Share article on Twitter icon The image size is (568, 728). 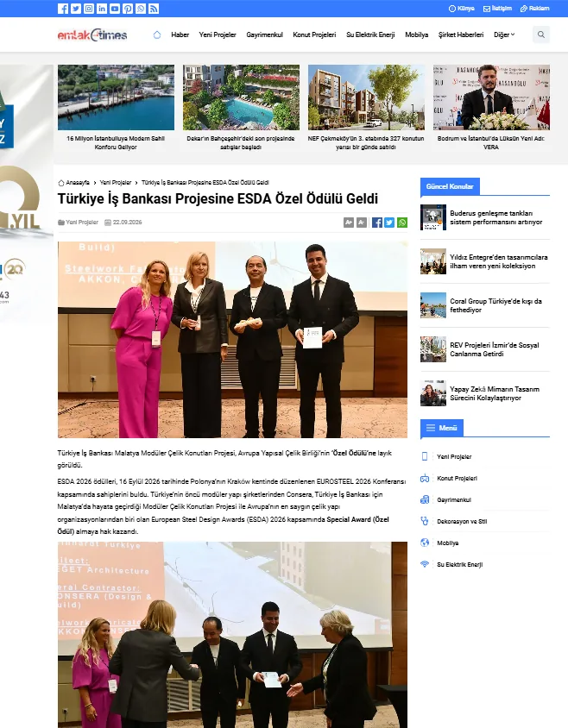(x=389, y=223)
